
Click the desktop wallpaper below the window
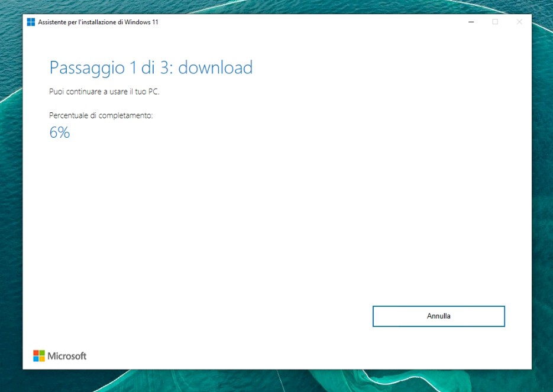point(277,381)
